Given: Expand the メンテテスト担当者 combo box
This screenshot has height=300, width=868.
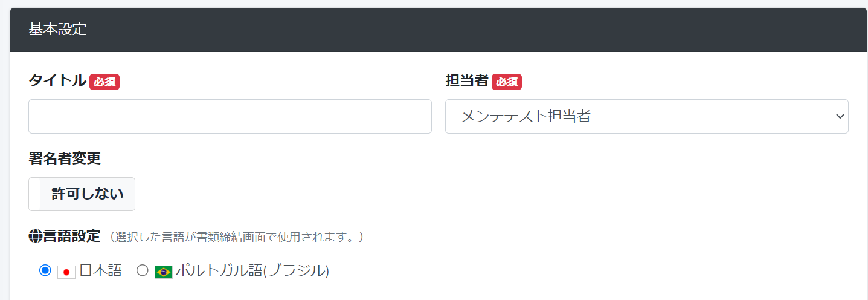Looking at the screenshot, I should (647, 117).
